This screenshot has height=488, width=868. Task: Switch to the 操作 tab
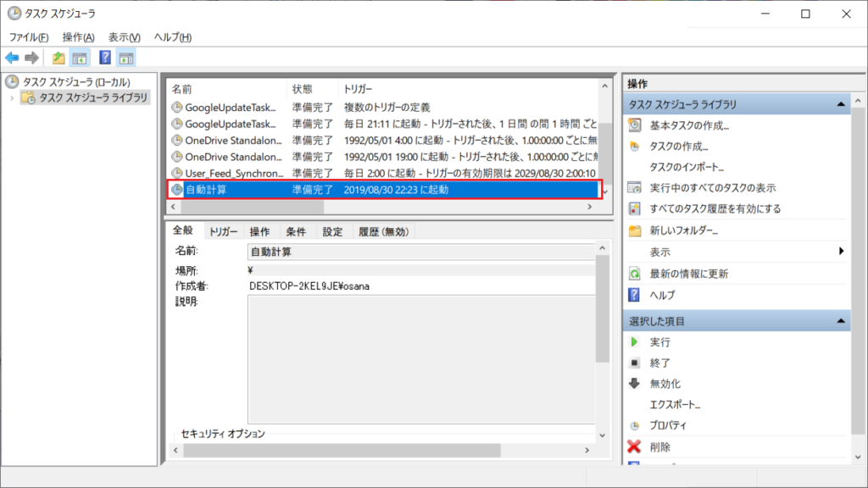(259, 232)
